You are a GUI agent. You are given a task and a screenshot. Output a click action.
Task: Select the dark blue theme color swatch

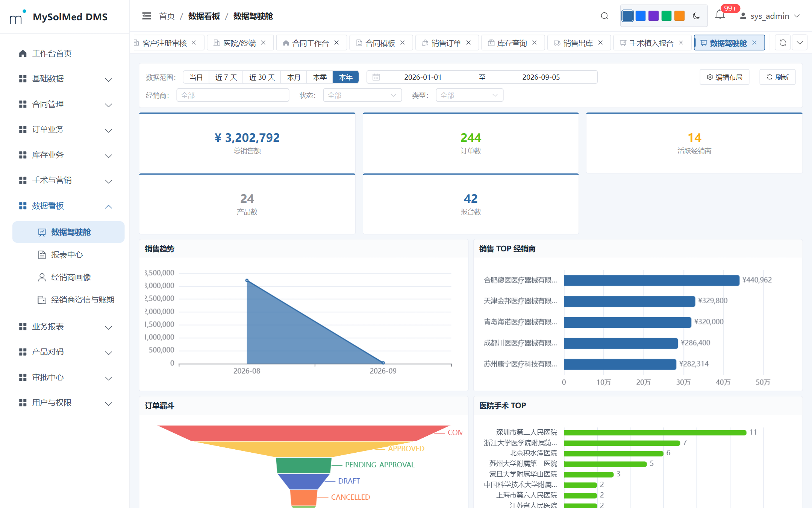(x=627, y=16)
